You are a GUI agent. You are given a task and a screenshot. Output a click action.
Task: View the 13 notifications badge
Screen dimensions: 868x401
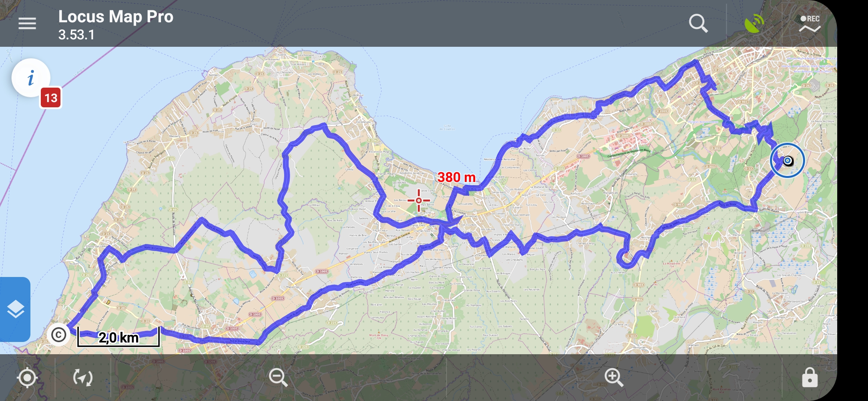51,98
